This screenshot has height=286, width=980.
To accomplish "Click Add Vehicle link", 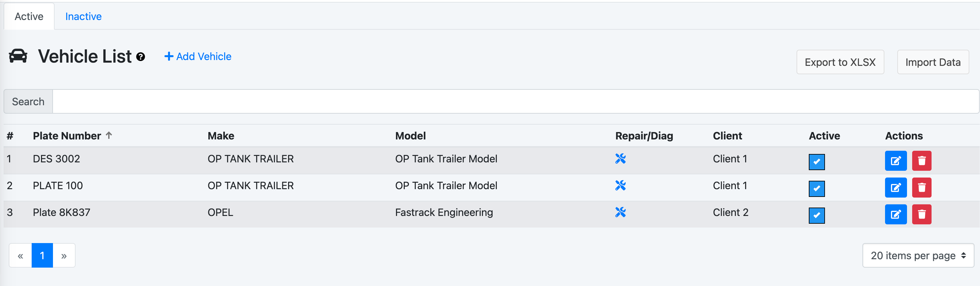I will tap(197, 56).
